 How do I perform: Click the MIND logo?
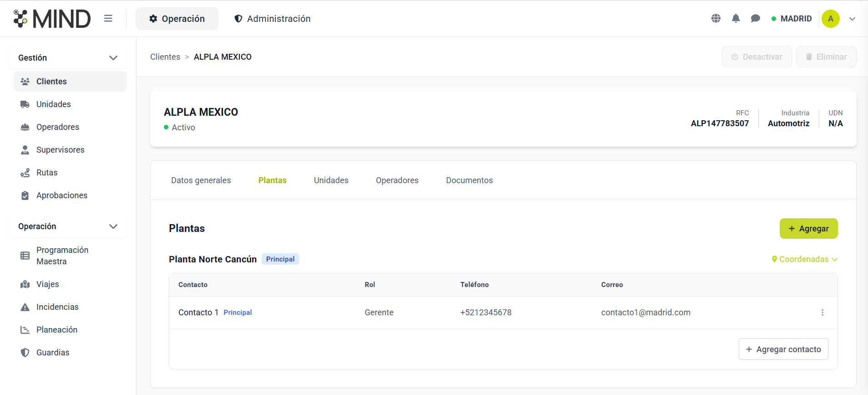click(52, 19)
